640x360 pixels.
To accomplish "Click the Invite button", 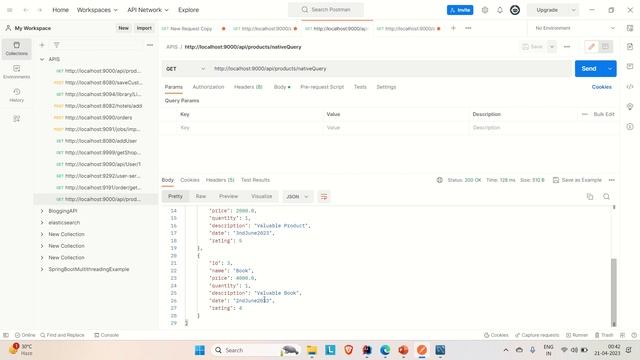I will pyautogui.click(x=460, y=10).
